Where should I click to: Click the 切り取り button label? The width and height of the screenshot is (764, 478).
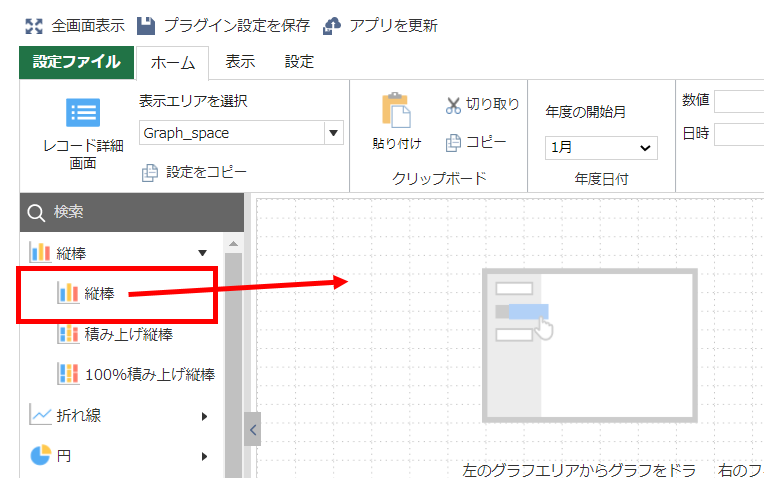493,104
